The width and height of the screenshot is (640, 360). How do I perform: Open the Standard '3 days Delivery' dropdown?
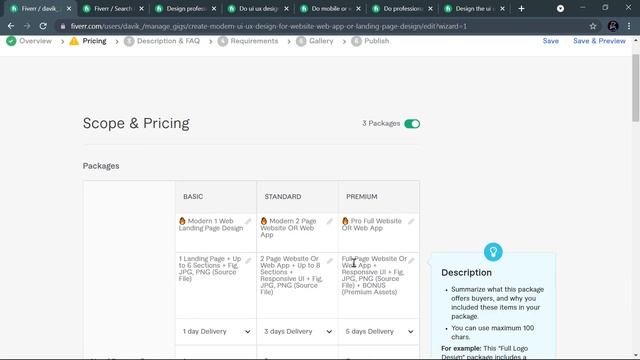click(x=298, y=331)
